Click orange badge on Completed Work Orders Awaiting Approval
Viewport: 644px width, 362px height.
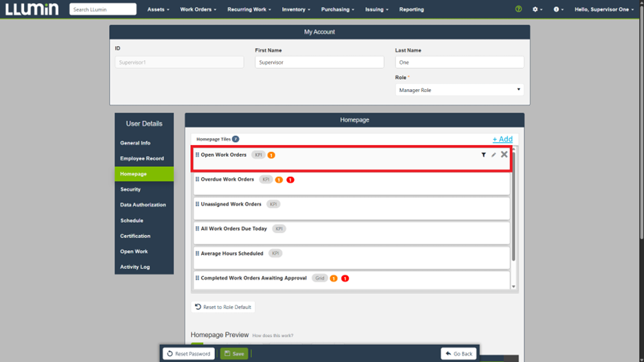[x=334, y=279]
